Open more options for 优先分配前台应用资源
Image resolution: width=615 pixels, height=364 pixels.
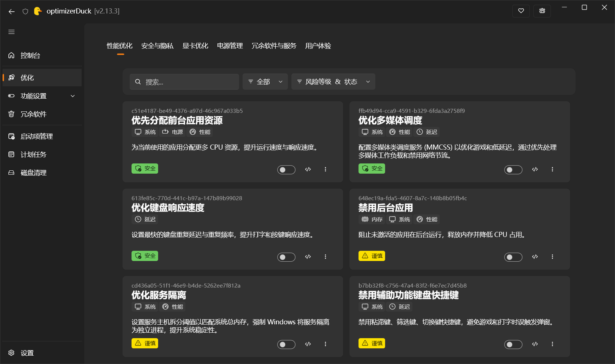point(325,169)
